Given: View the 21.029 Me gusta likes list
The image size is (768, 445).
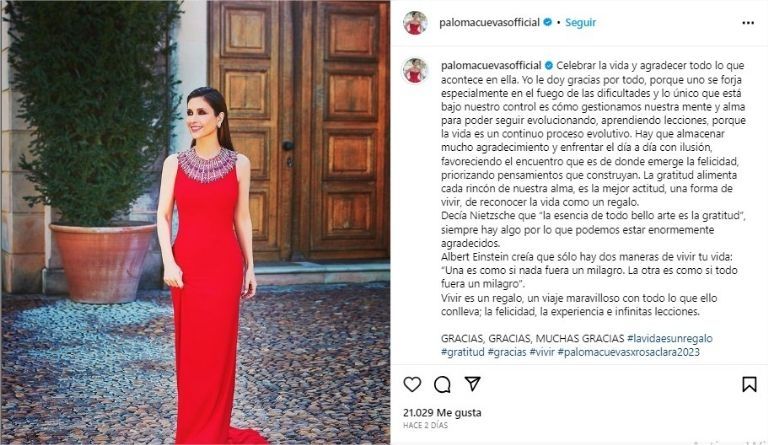Looking at the screenshot, I should [x=442, y=413].
